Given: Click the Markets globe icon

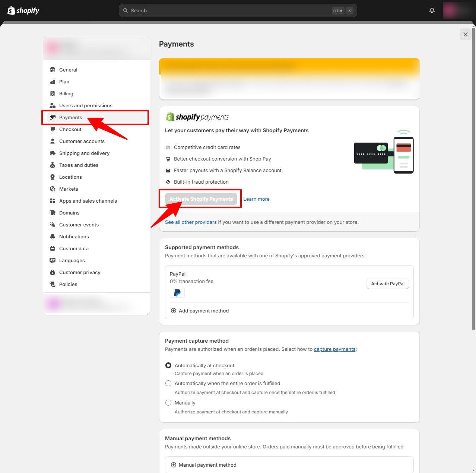Looking at the screenshot, I should pyautogui.click(x=53, y=189).
